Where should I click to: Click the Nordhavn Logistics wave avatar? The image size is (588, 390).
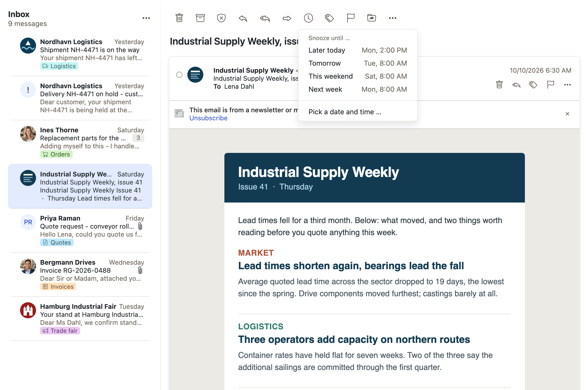pos(28,46)
